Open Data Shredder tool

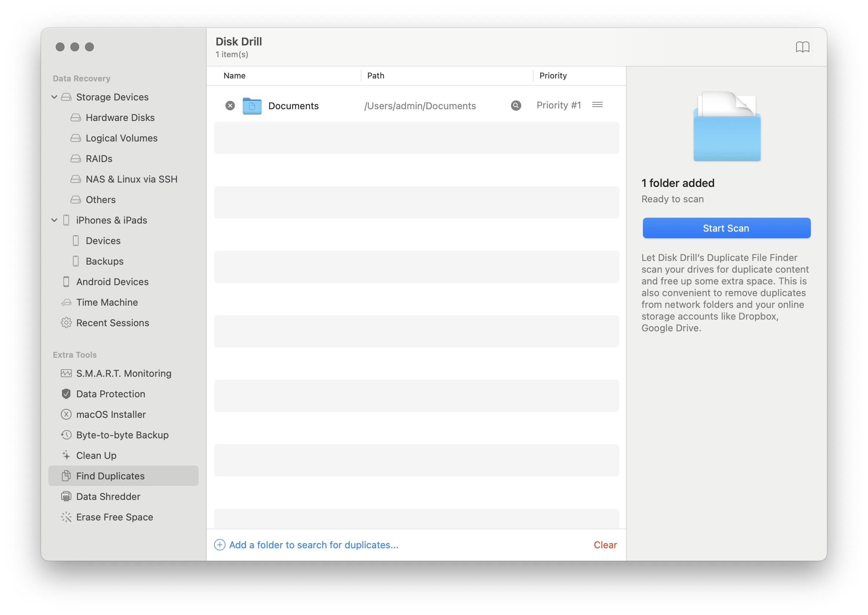pos(108,496)
